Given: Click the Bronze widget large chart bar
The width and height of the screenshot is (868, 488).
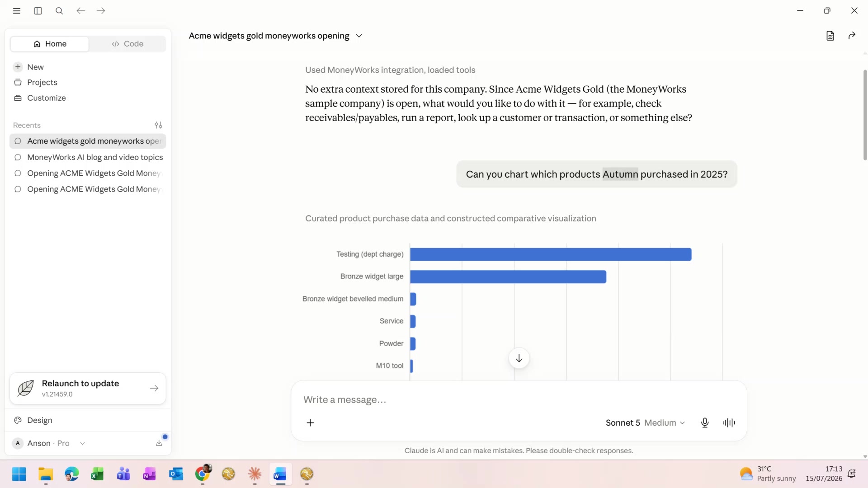Looking at the screenshot, I should coord(508,277).
